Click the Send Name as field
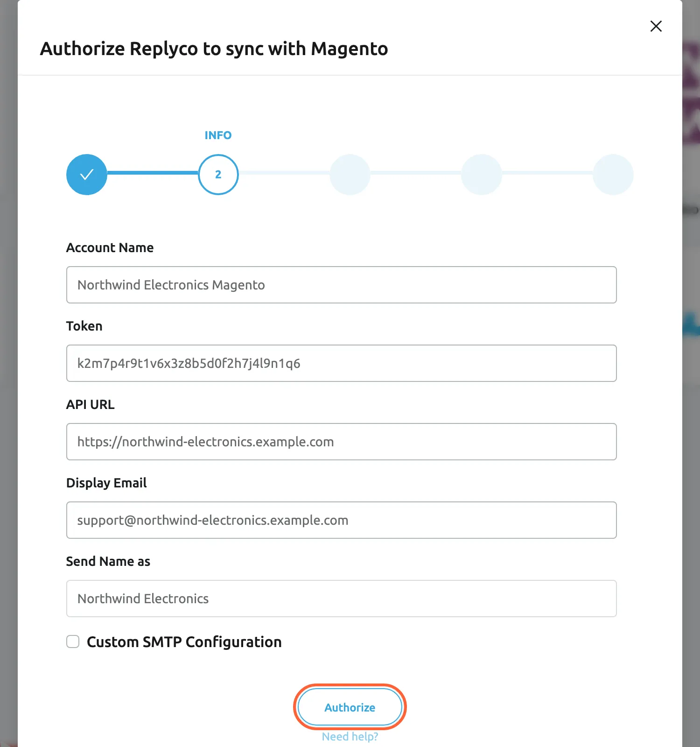 click(342, 599)
